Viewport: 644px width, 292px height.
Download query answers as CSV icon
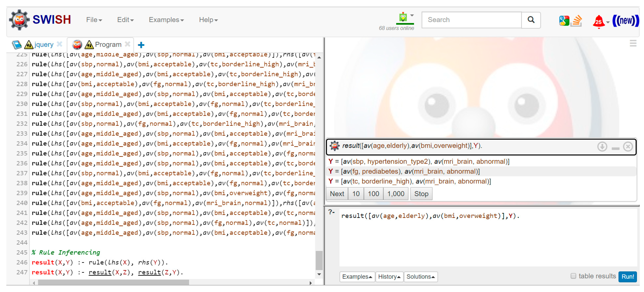click(x=602, y=147)
